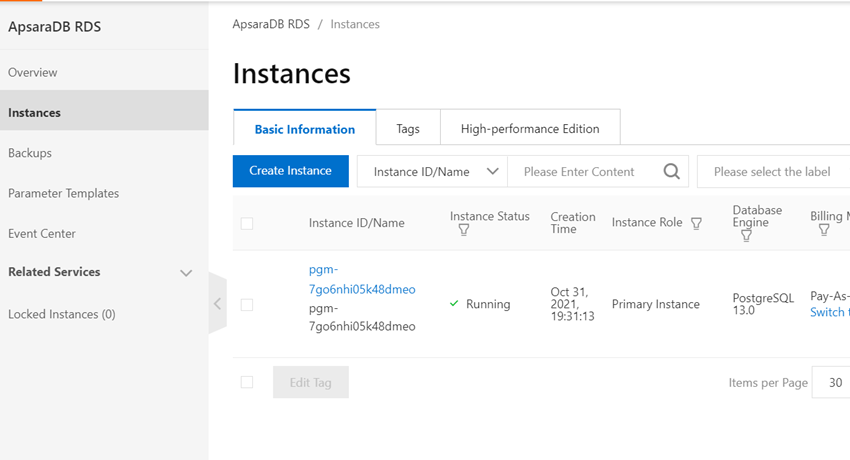Open the Billing column filter funnel
Viewport: 850px width, 460px height.
[824, 230]
